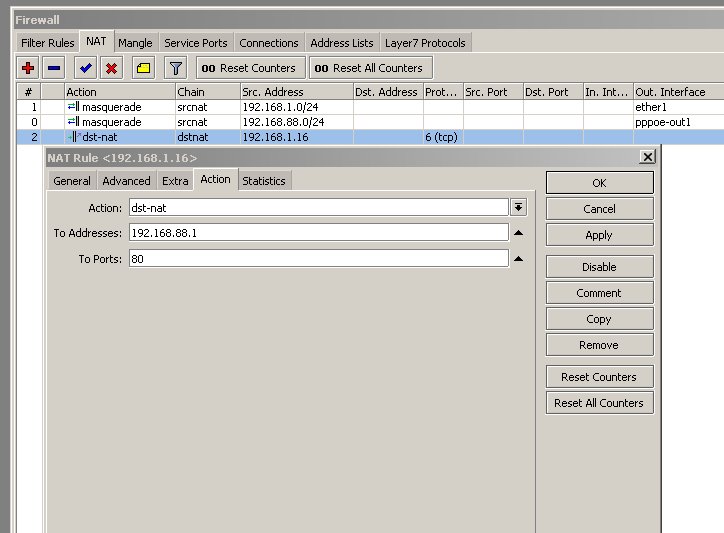Click the blue minus Remove rule icon

tap(54, 68)
